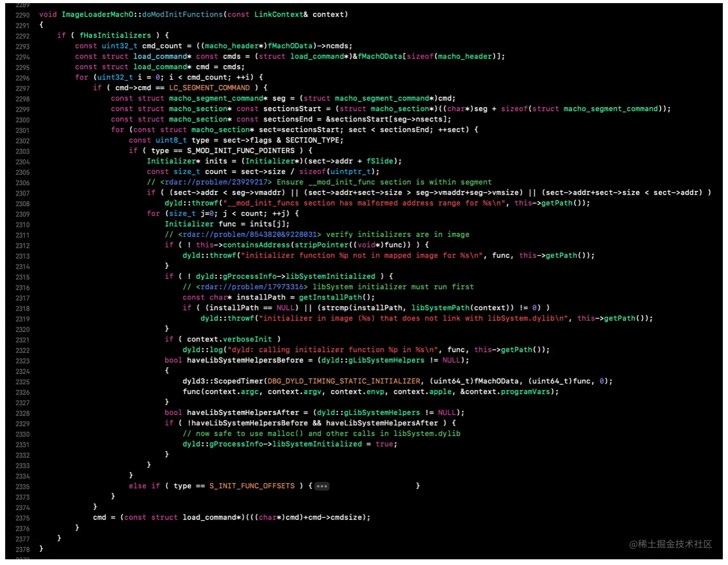Click the 'now safe to use malloc()' comment
This screenshot has width=728, height=565.
tap(322, 434)
